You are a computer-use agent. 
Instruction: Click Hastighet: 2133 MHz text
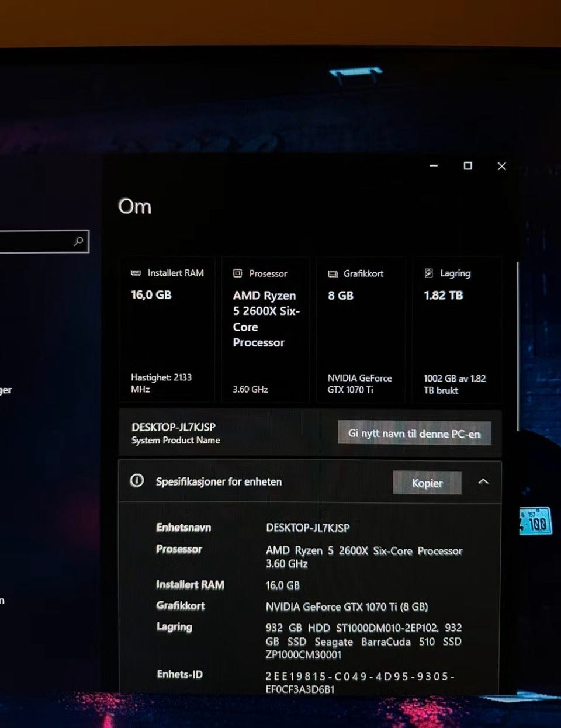[161, 383]
